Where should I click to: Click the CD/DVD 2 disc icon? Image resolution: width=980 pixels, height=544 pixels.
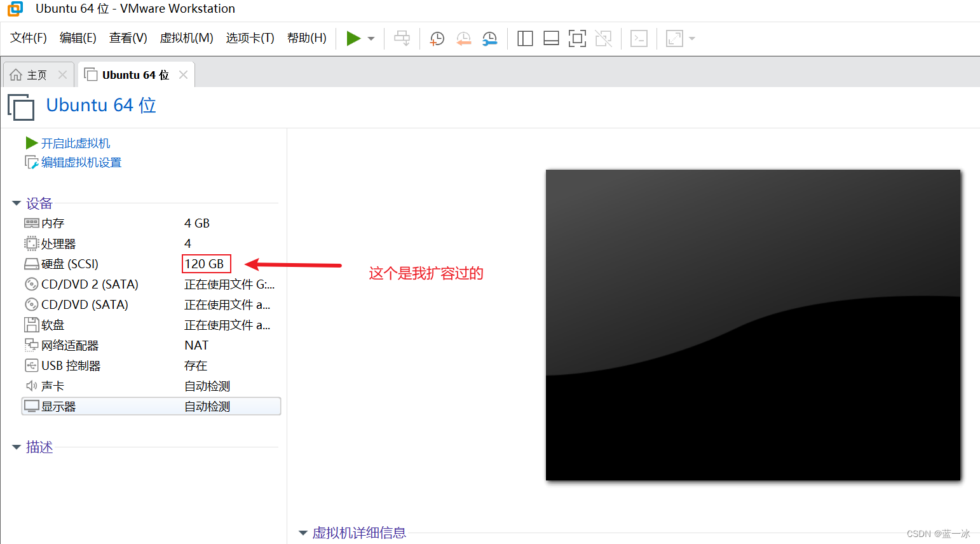pyautogui.click(x=32, y=284)
